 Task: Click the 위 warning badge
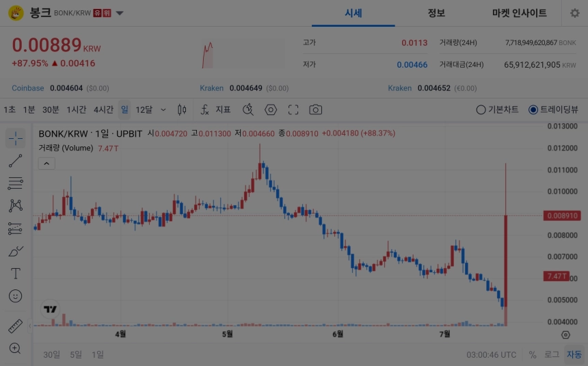click(107, 13)
